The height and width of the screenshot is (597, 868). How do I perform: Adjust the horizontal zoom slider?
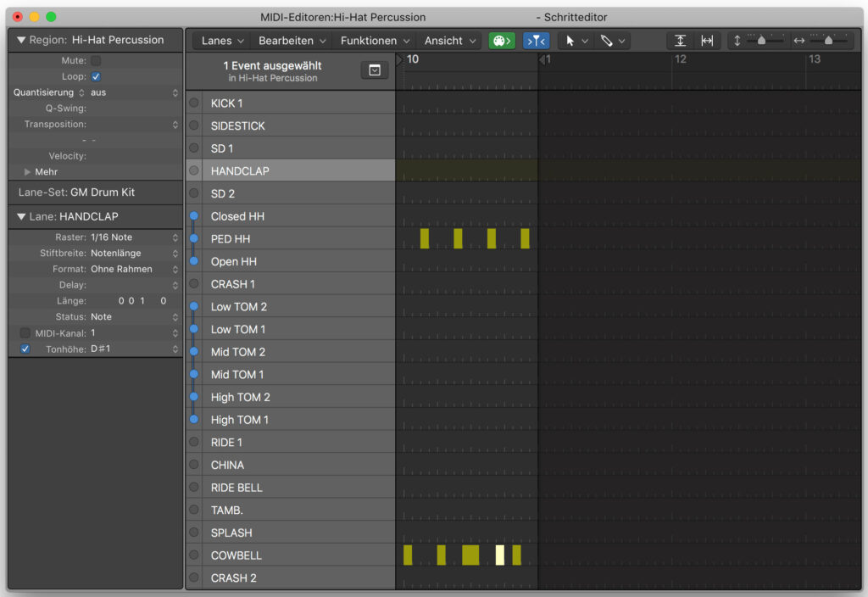828,41
